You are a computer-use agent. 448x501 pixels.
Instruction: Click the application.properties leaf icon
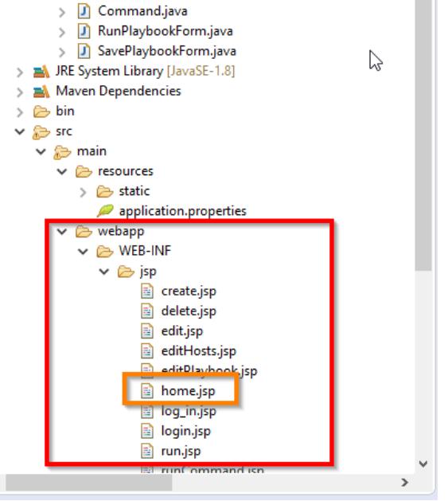pyautogui.click(x=105, y=211)
